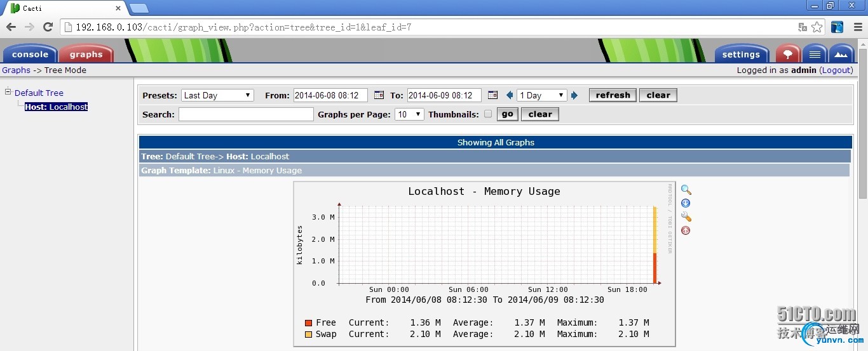Click the orange Swap legend swatch
The height and width of the screenshot is (351, 868).
tap(308, 334)
